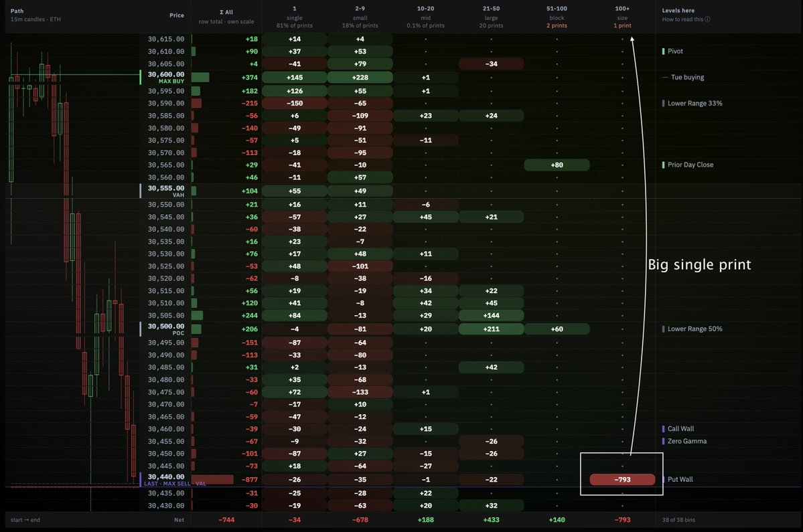Select the 100+ size column header

pyautogui.click(x=622, y=17)
